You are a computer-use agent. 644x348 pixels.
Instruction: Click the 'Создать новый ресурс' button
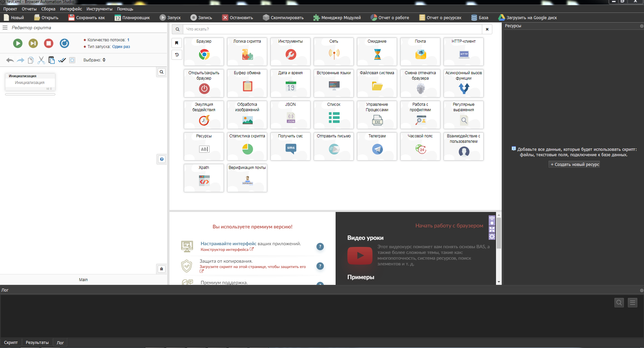click(x=575, y=165)
